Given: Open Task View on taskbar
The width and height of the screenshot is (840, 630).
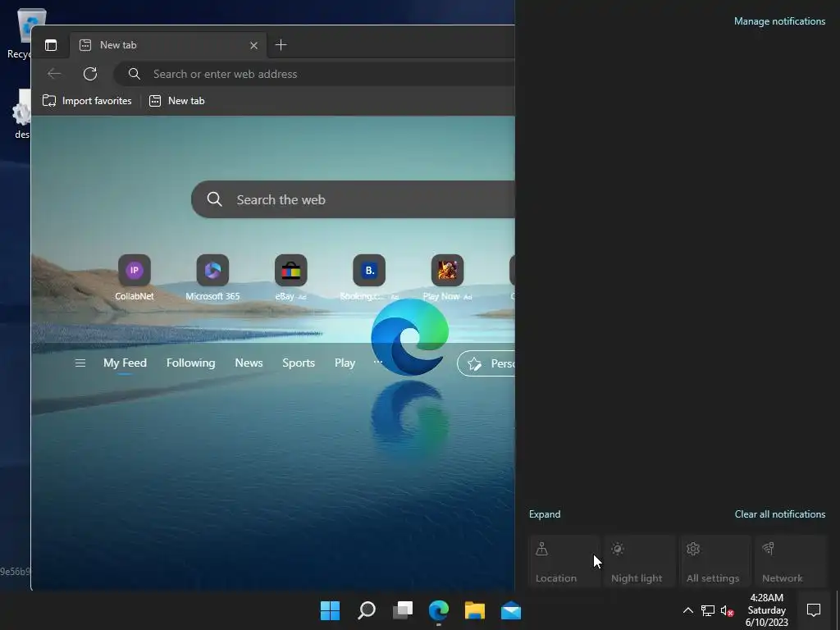Looking at the screenshot, I should pyautogui.click(x=403, y=610).
